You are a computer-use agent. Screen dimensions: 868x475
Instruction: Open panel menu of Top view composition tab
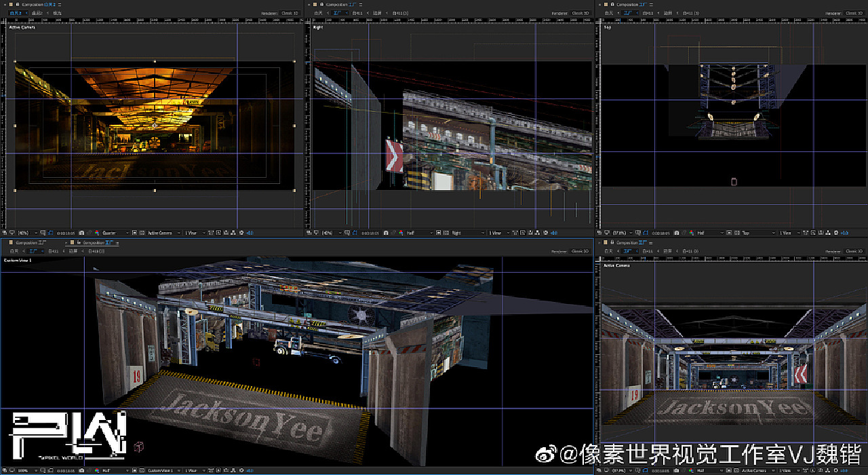(651, 5)
